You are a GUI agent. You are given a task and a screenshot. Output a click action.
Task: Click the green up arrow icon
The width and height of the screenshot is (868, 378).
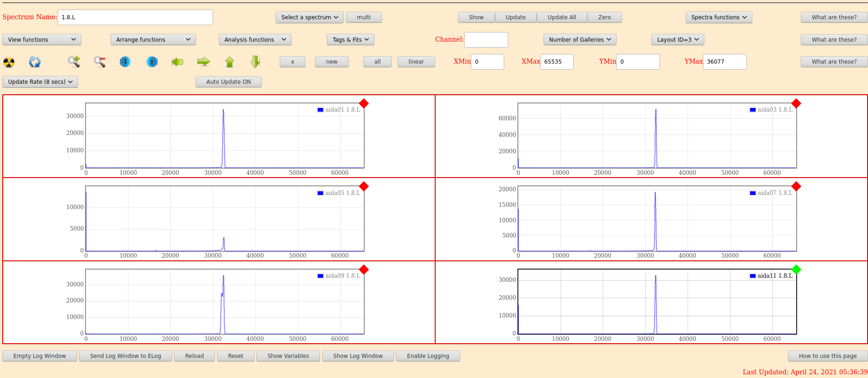pyautogui.click(x=229, y=61)
